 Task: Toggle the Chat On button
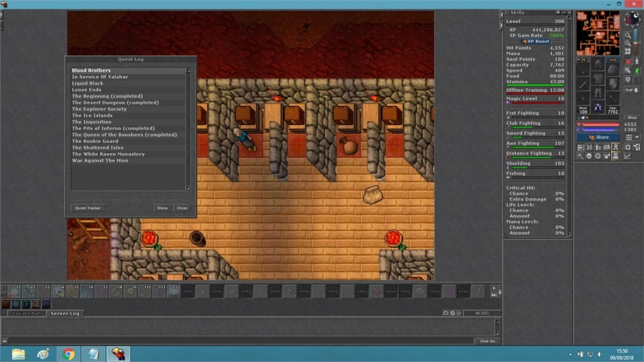488,341
